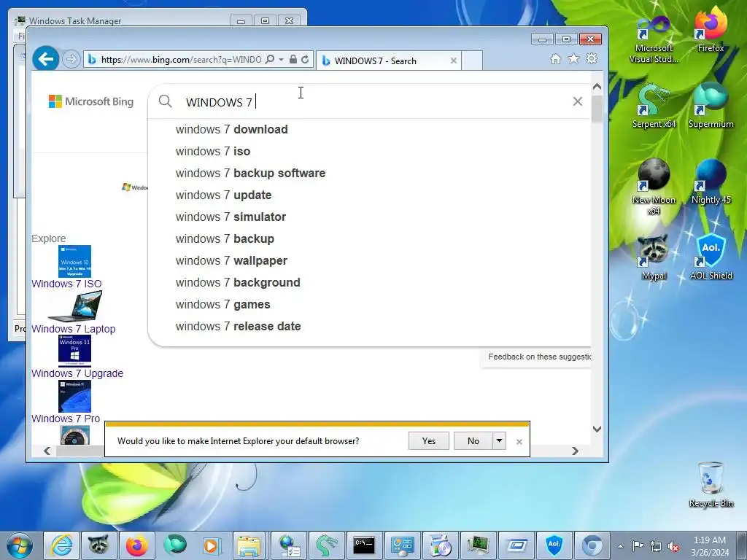Click the Windows 7 Upgrade thumbnail image
The height and width of the screenshot is (560, 747).
[x=74, y=351]
